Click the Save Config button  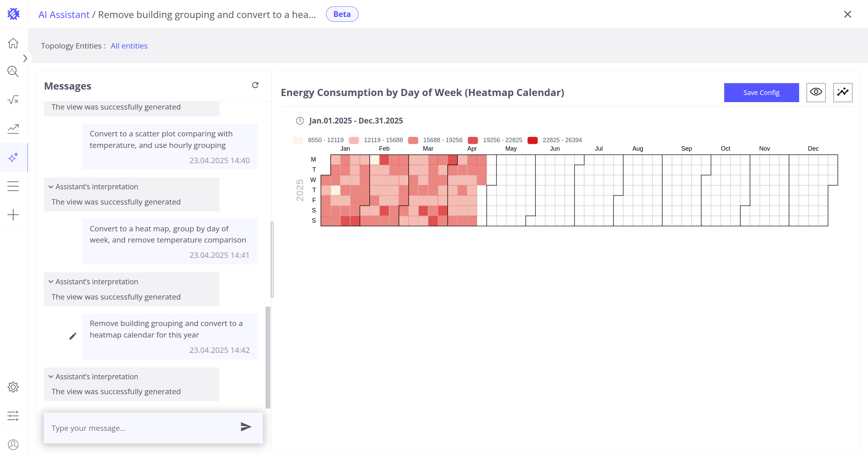(761, 93)
